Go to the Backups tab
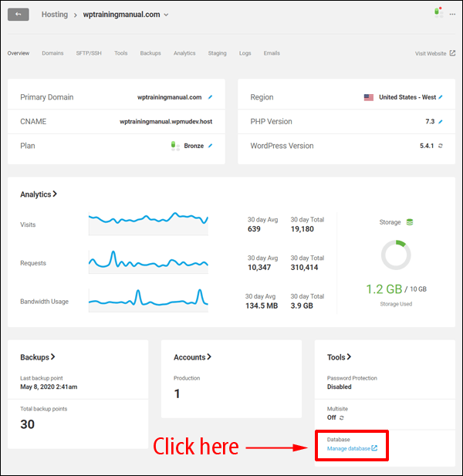The height and width of the screenshot is (476, 463). [150, 53]
